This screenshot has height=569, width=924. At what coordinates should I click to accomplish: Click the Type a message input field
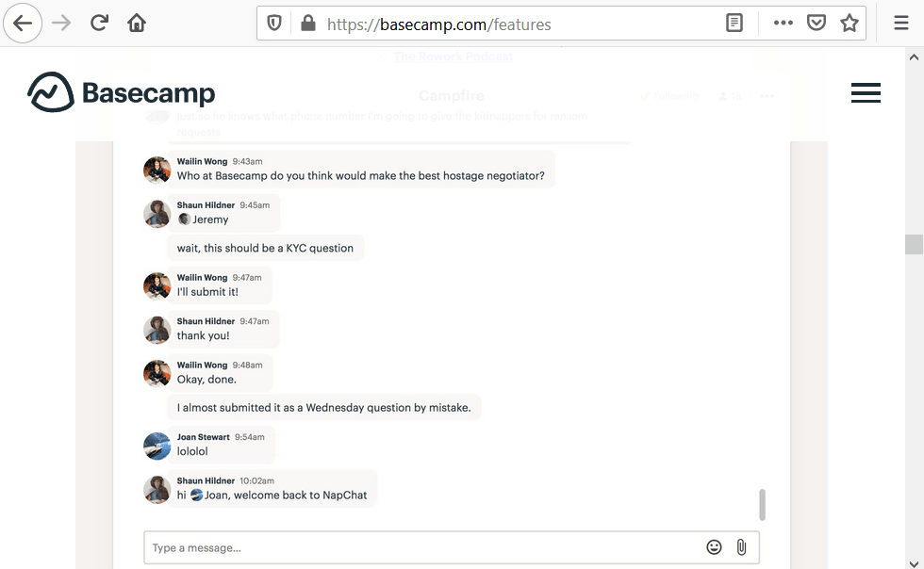point(424,547)
